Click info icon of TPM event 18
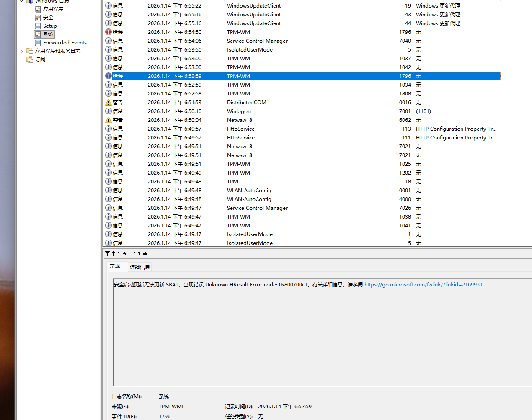This screenshot has height=420, width=532. [108, 181]
